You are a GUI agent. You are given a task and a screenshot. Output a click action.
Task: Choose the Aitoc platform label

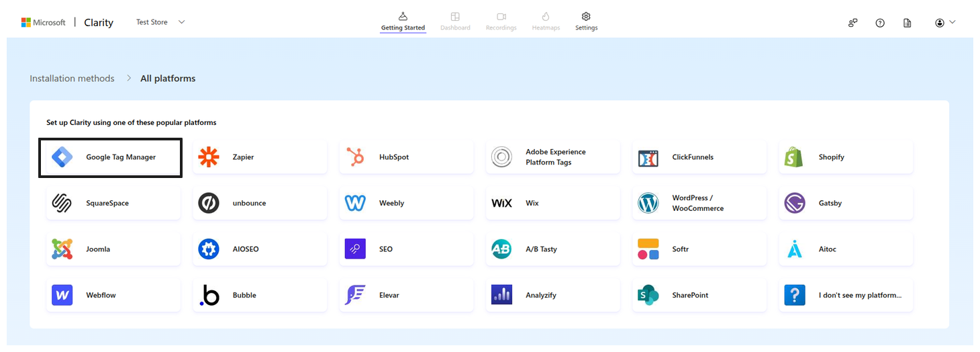click(x=828, y=249)
